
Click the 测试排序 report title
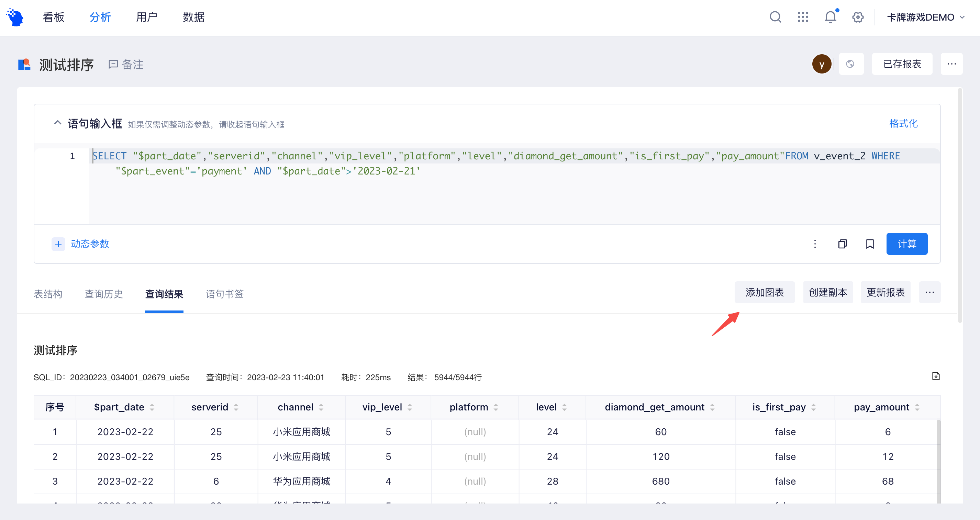[x=67, y=65]
